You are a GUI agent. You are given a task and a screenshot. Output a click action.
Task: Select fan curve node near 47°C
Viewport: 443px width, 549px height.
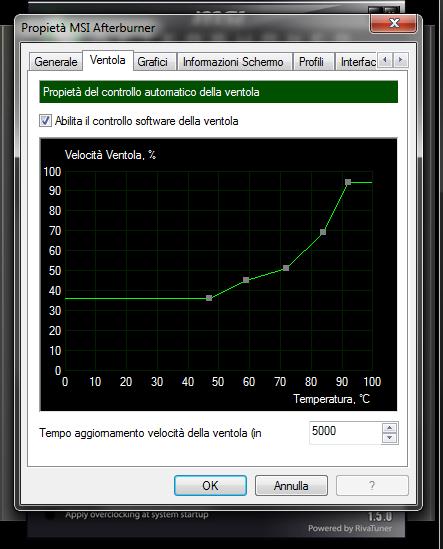click(x=209, y=298)
